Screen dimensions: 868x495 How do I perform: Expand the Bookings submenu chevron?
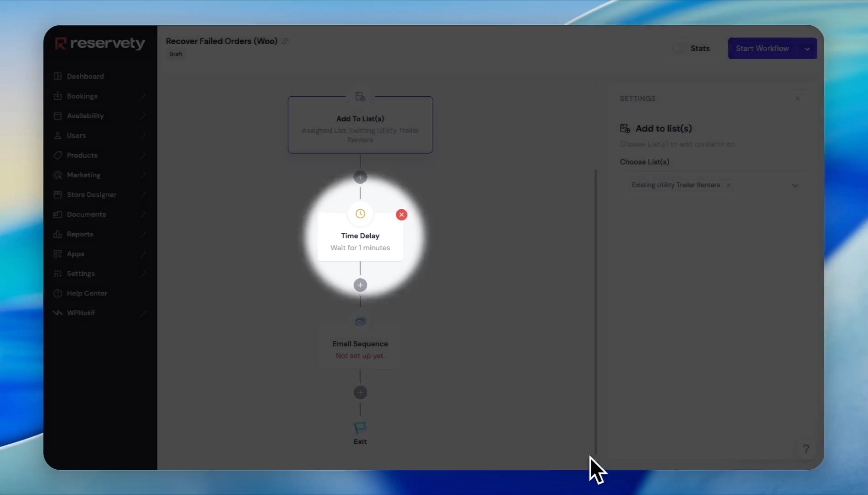pyautogui.click(x=143, y=96)
